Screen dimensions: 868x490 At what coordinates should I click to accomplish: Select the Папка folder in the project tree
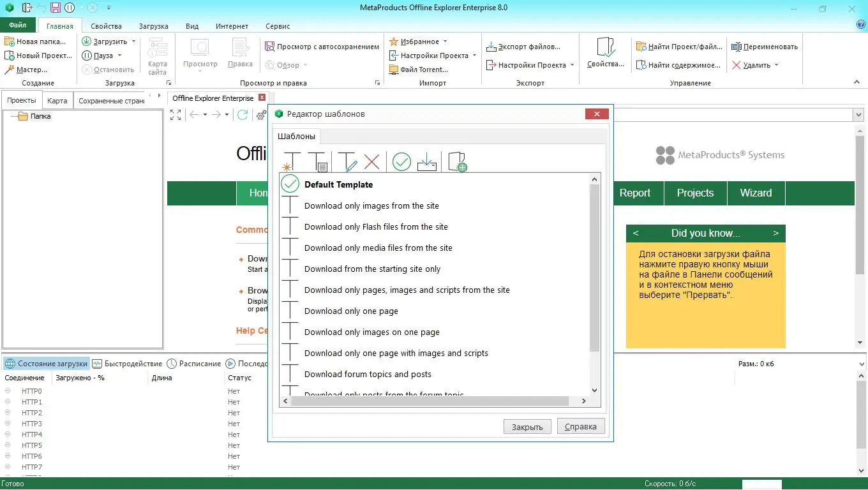34,116
